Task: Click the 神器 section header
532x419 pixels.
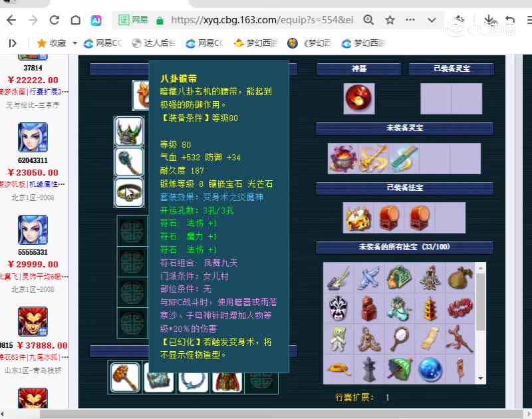Action: (358, 69)
